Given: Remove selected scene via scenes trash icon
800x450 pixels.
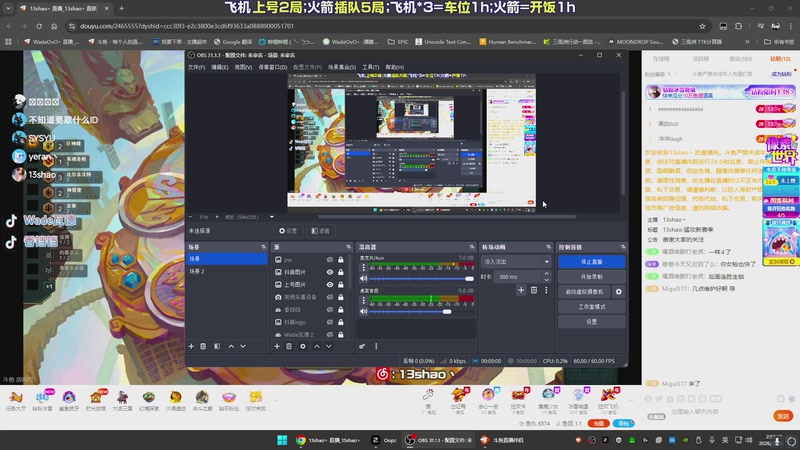Looking at the screenshot, I should tap(203, 346).
